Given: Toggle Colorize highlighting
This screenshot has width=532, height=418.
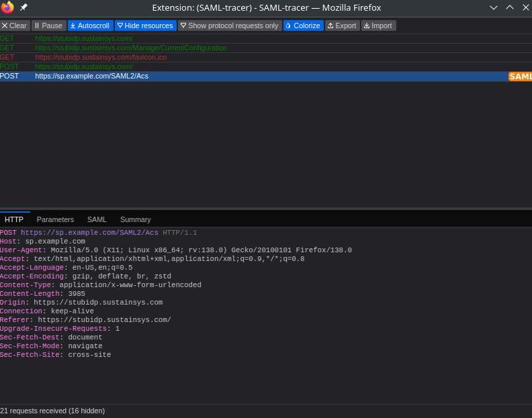Looking at the screenshot, I should 304,25.
